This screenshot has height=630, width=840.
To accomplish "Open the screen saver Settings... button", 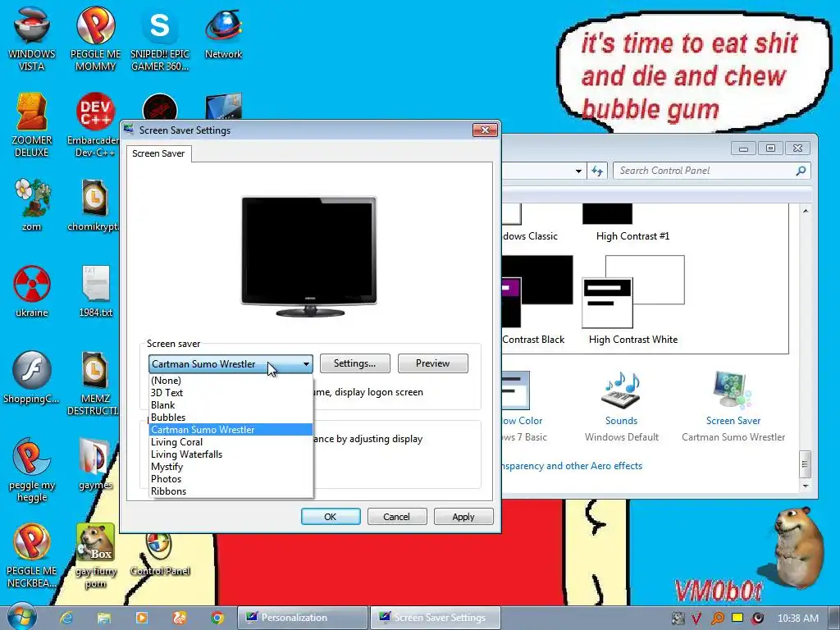I will click(x=354, y=363).
